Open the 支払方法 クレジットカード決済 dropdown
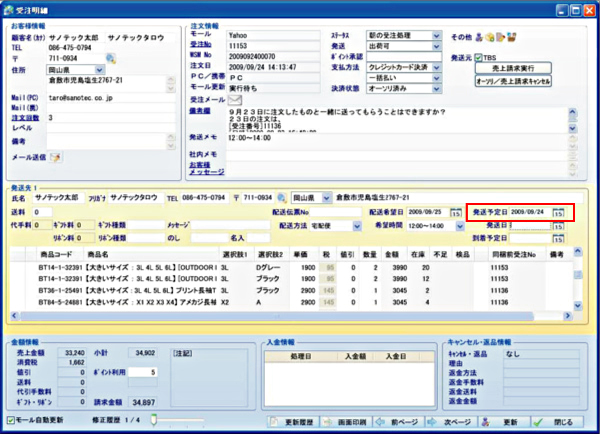 pyautogui.click(x=437, y=67)
